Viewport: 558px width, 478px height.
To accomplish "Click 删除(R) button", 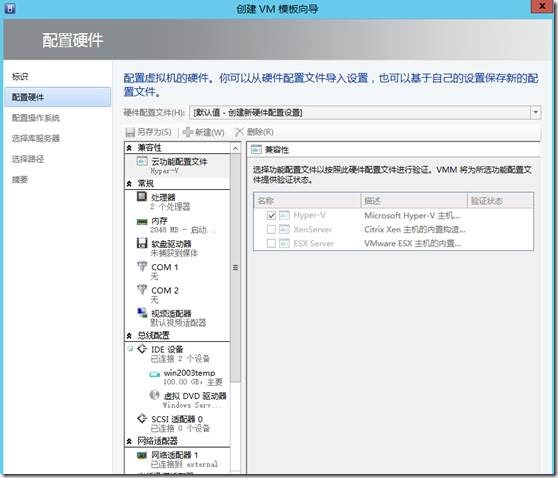I will coord(254,132).
